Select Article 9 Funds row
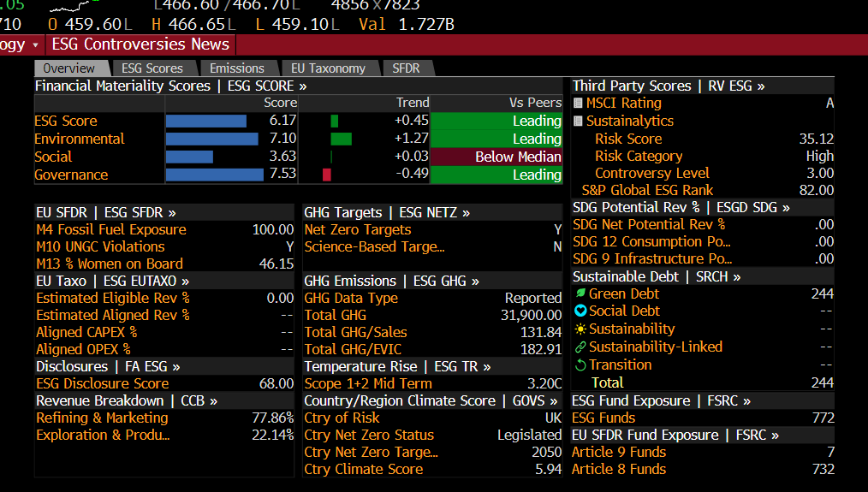 click(703, 452)
